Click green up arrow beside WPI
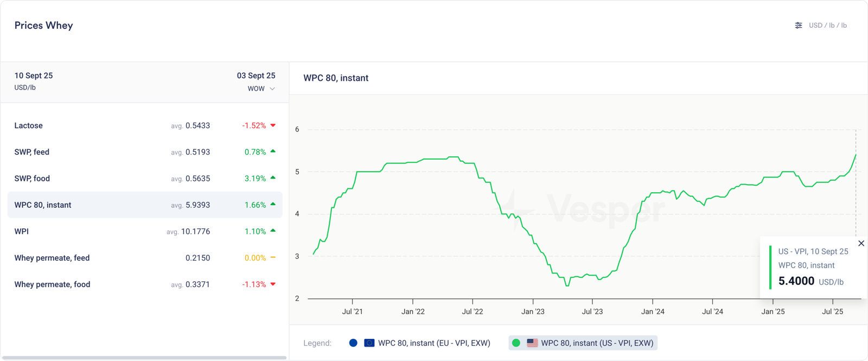 pyautogui.click(x=273, y=231)
